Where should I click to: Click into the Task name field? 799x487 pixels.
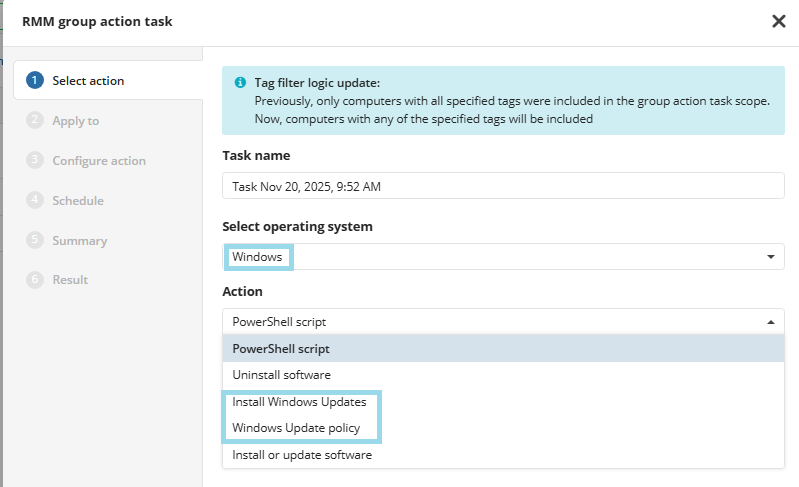[x=502, y=186]
